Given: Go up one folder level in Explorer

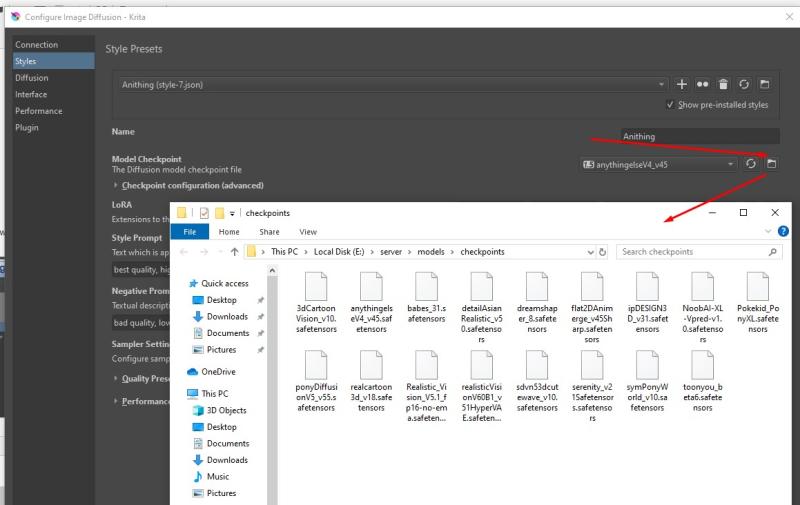Looking at the screenshot, I should [234, 251].
